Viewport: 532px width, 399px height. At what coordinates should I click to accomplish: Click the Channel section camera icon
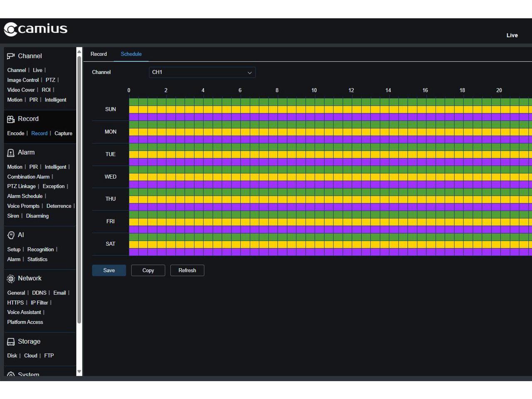(x=11, y=56)
